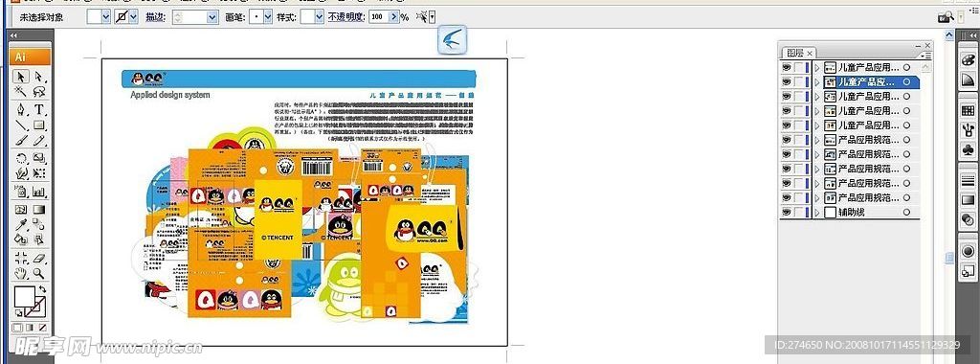Open the Swatches grid panel icon
980x364 pixels.
click(968, 110)
